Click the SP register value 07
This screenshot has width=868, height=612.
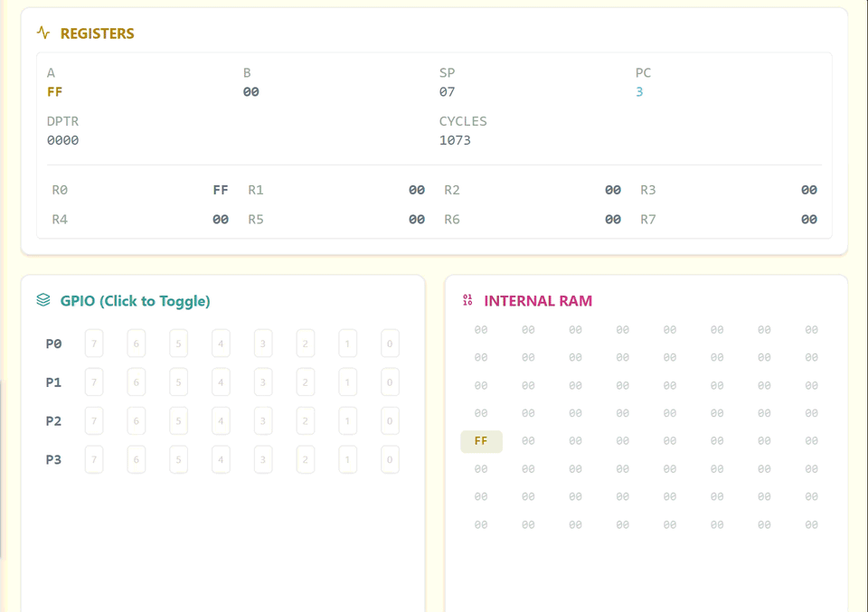pos(447,92)
